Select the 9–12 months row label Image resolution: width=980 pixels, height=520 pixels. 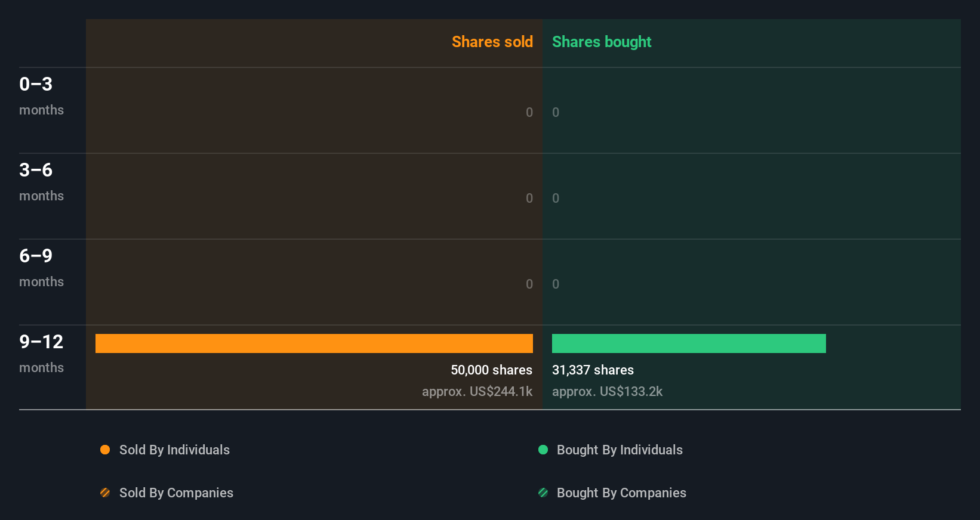pos(41,354)
